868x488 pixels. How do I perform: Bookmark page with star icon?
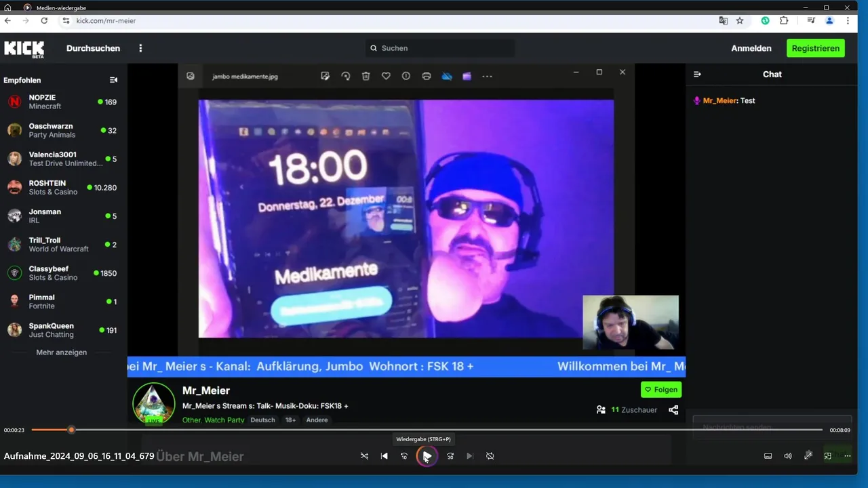pyautogui.click(x=740, y=21)
